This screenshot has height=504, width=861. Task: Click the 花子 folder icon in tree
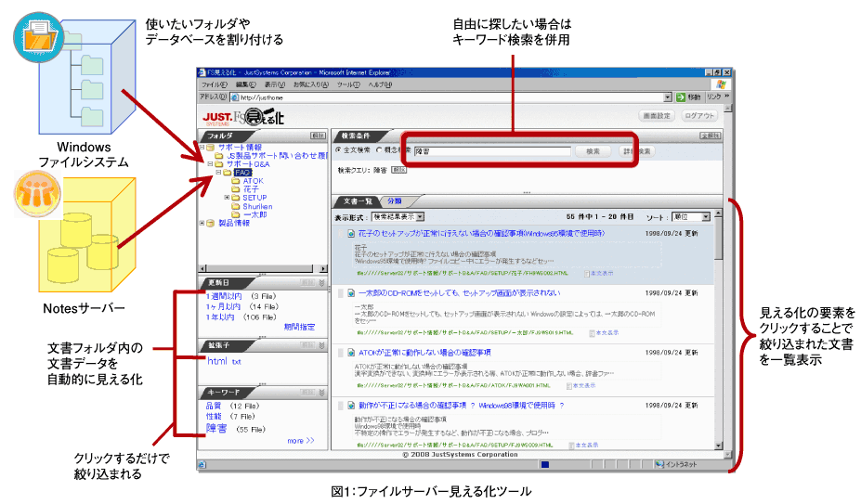(236, 188)
